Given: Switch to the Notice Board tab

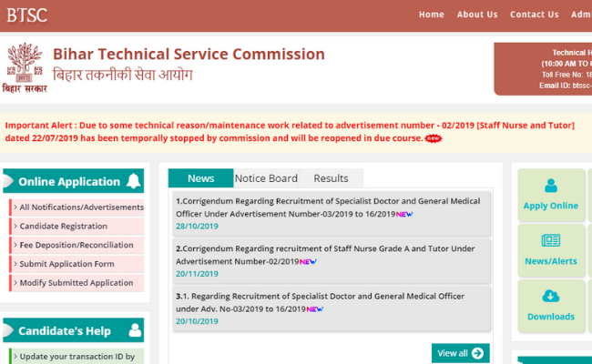Looking at the screenshot, I should (266, 178).
